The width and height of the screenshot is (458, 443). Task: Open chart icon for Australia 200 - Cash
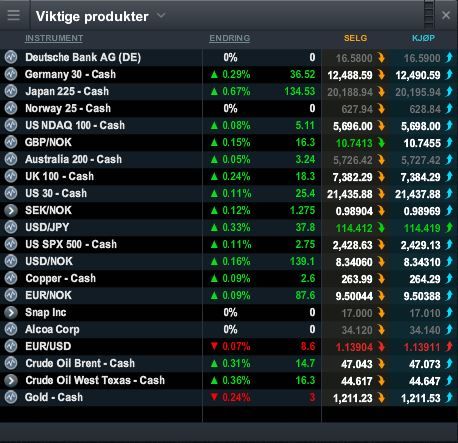(11, 159)
